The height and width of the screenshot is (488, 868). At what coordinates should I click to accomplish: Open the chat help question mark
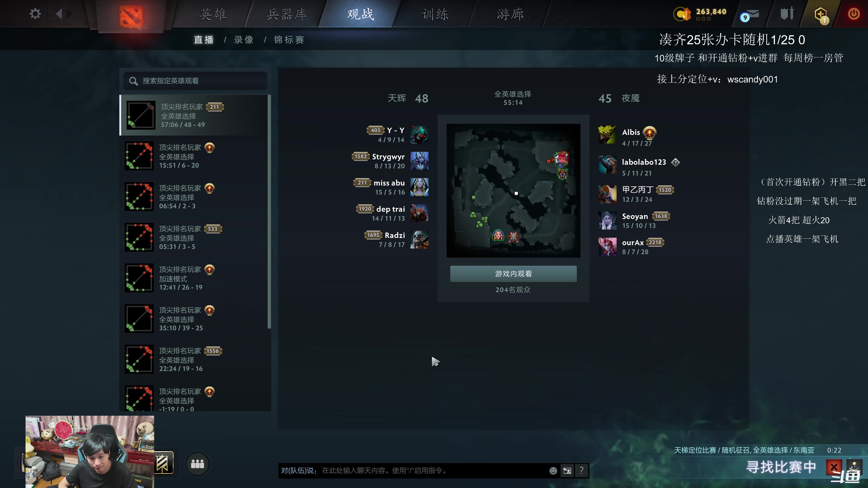click(581, 470)
